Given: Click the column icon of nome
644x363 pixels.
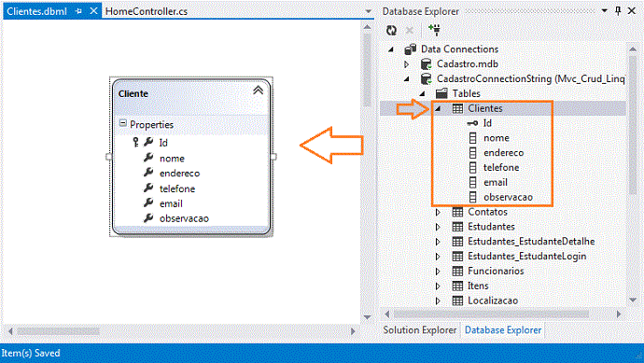Looking at the screenshot, I should [x=472, y=138].
